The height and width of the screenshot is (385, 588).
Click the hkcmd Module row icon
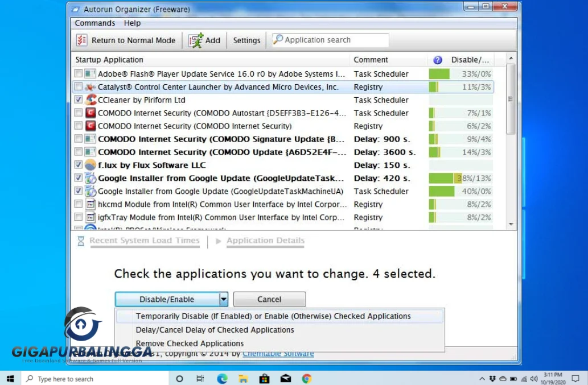91,204
